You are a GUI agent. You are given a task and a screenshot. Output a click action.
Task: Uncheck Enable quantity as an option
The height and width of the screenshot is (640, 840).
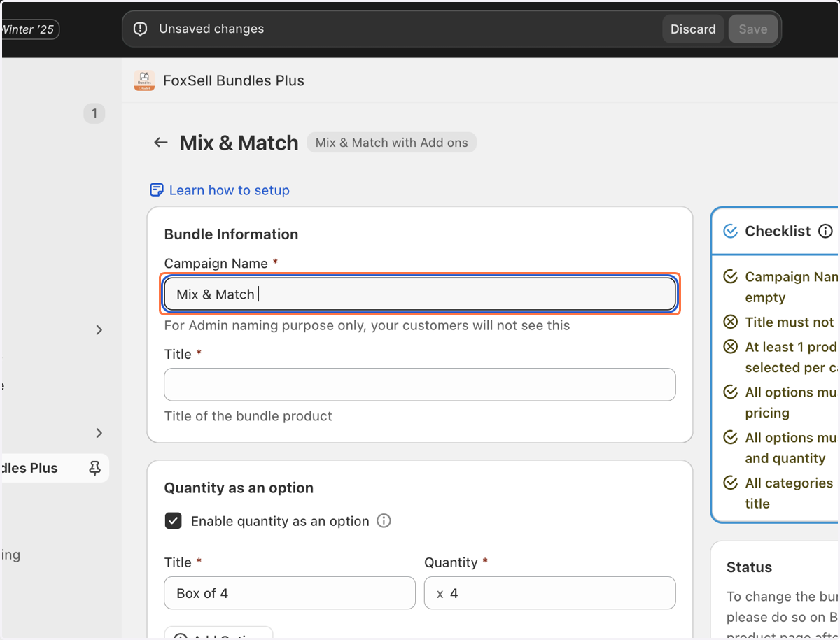[x=173, y=521]
